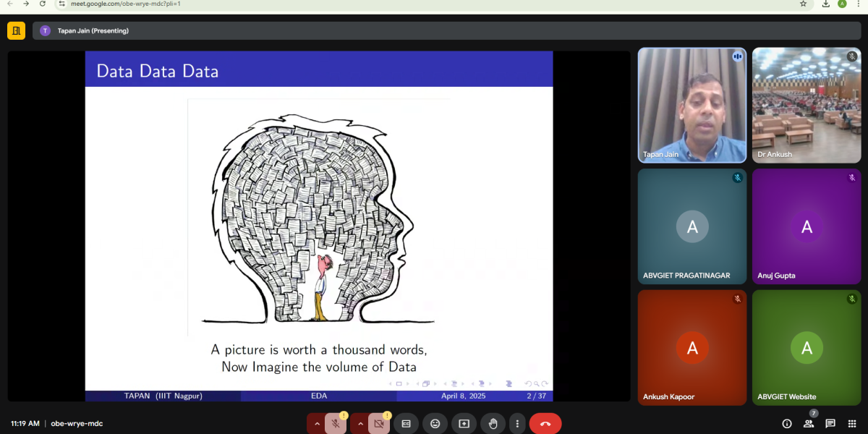Viewport: 868px width, 434px height.
Task: Open Chrome profile avatar
Action: (842, 4)
